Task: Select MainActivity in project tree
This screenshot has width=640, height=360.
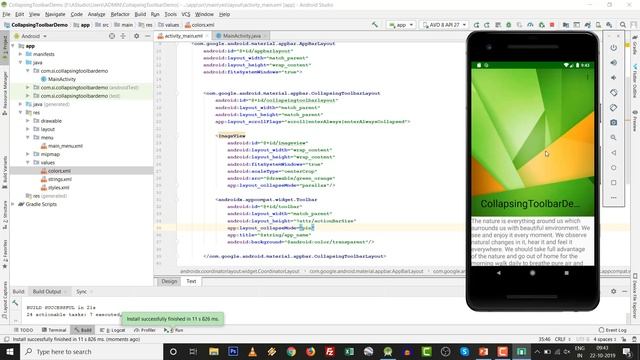Action: (62, 79)
